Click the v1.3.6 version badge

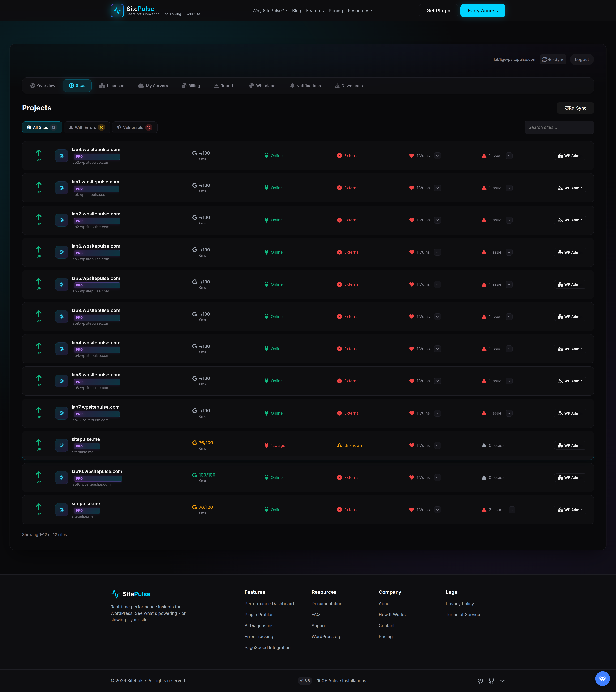305,680
